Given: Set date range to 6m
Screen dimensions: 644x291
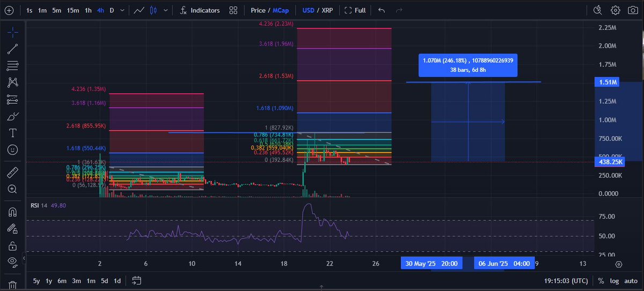Looking at the screenshot, I should pyautogui.click(x=62, y=281).
